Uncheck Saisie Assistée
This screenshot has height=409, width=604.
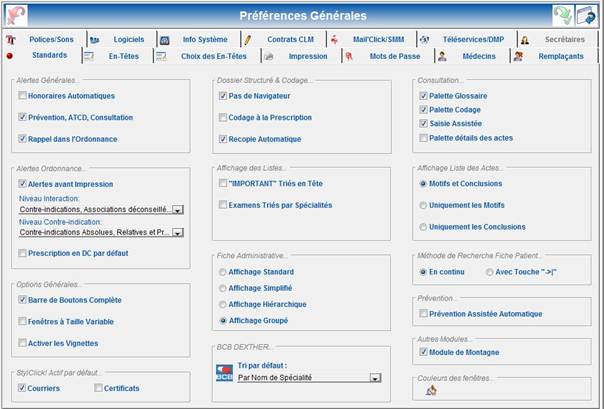point(423,123)
